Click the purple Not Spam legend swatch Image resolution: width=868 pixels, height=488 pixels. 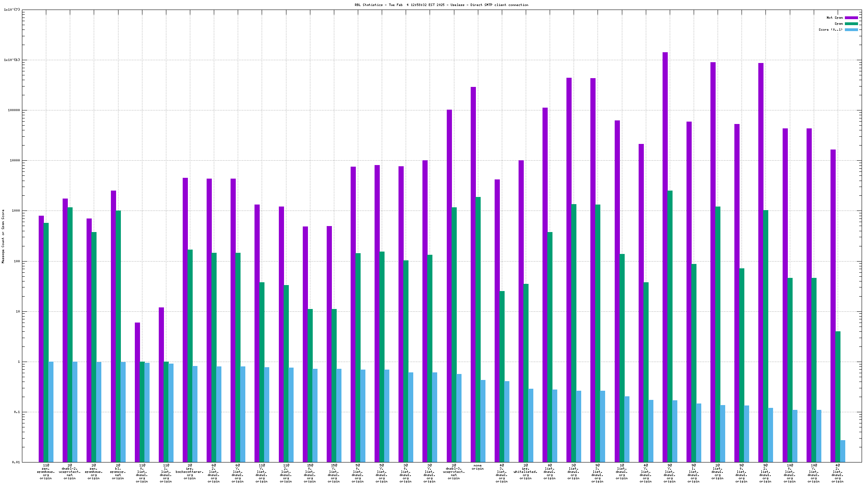pos(851,18)
